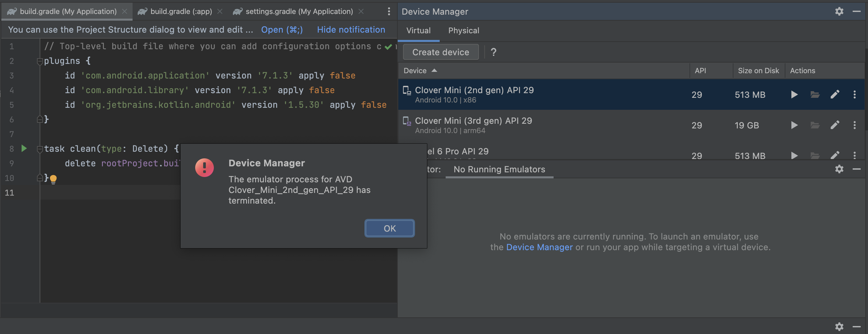Edit the Clover Mini (3rd gen) device

coord(835,125)
